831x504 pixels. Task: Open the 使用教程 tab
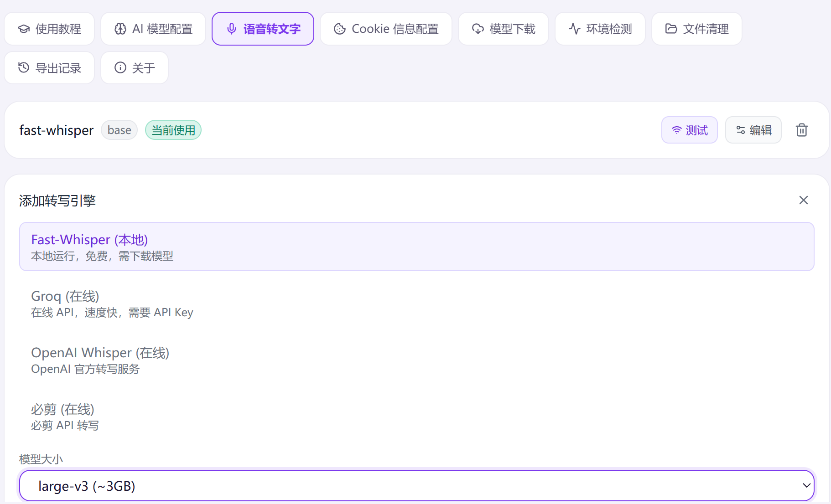point(49,29)
